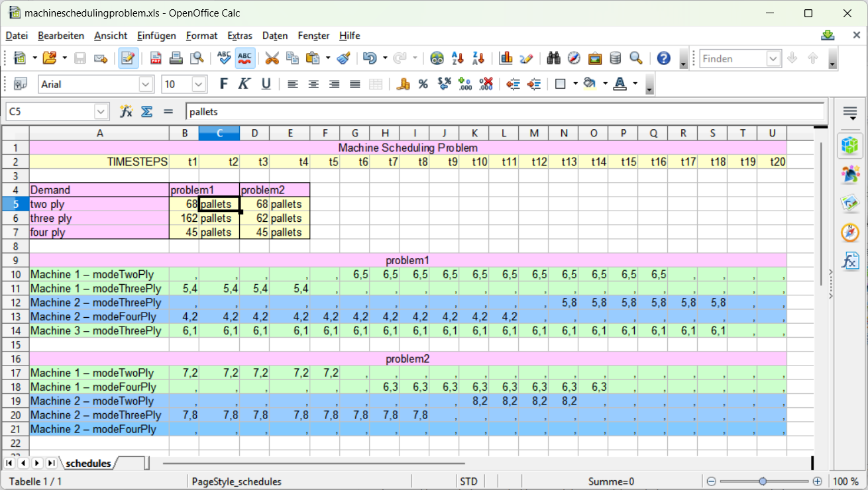Show Draw Functions pencil icon
The width and height of the screenshot is (868, 490).
click(x=527, y=58)
